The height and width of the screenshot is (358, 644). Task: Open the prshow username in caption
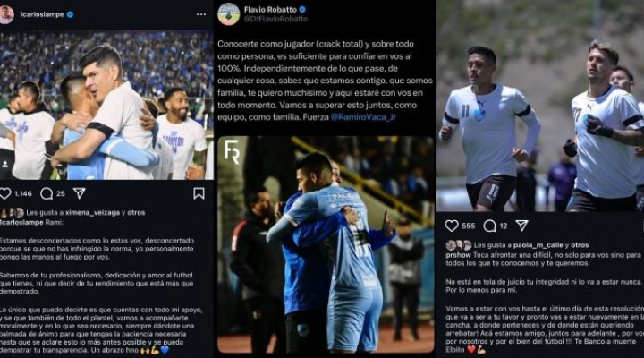458,255
